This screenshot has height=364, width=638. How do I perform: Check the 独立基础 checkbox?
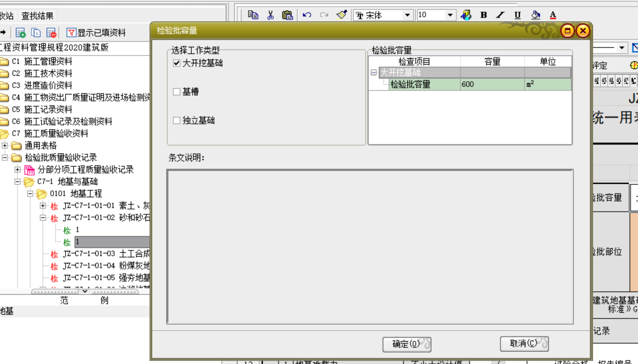pos(177,121)
